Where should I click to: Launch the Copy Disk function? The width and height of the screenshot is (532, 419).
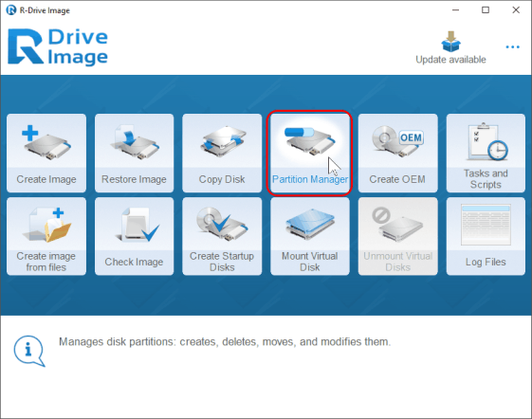click(222, 153)
